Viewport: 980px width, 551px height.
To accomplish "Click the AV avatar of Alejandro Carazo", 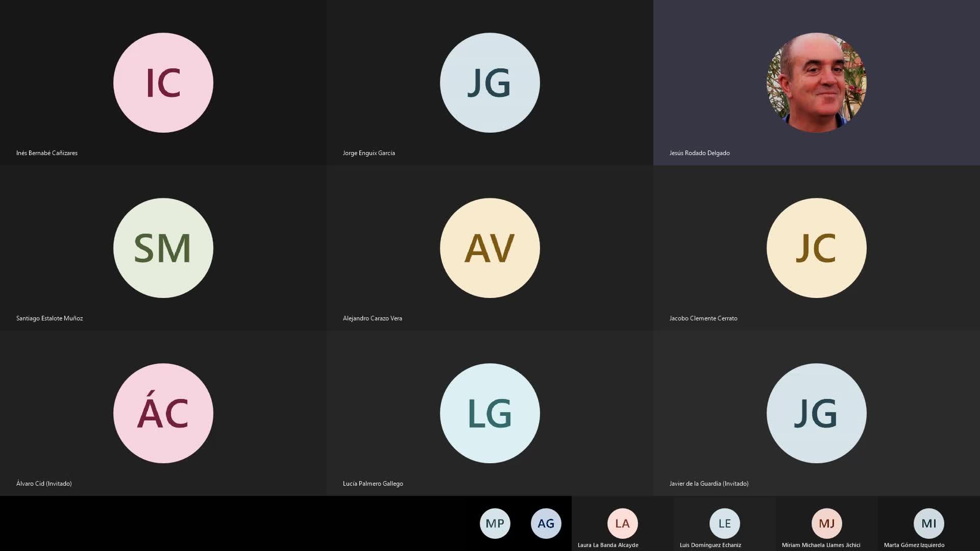I will tap(490, 248).
